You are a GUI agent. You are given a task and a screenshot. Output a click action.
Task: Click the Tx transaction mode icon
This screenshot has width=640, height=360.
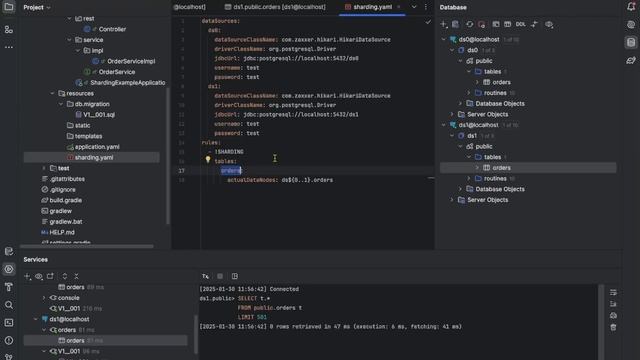click(x=205, y=276)
